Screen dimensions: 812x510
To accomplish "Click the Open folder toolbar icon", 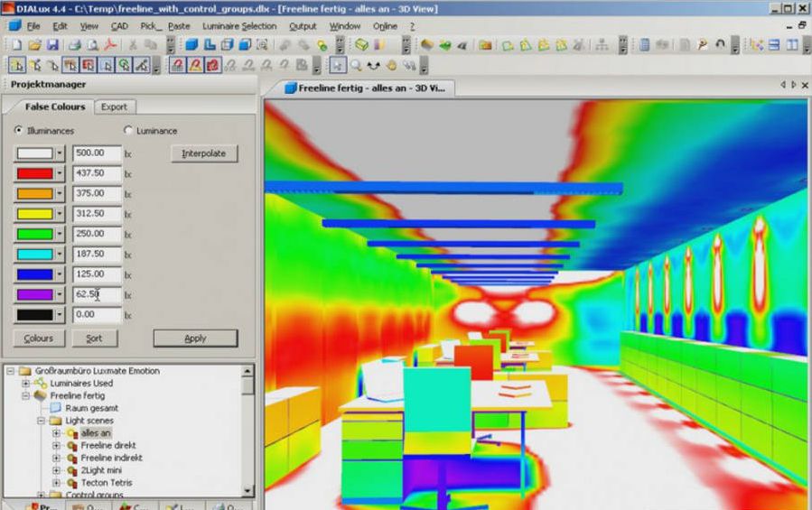I will tap(34, 44).
